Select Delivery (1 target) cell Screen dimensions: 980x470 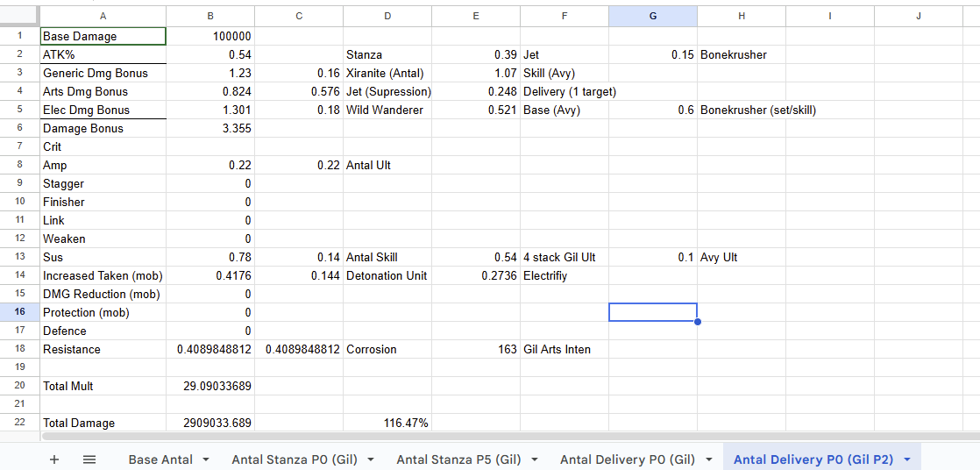[x=565, y=92]
